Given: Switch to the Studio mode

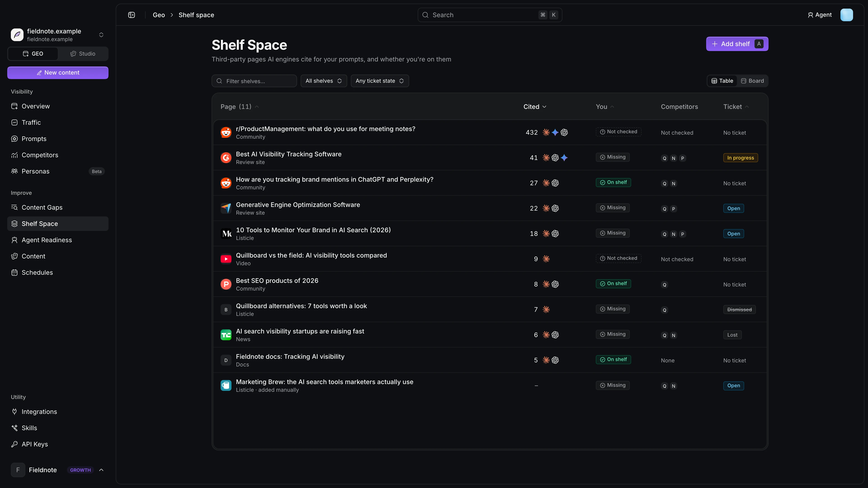Looking at the screenshot, I should pos(83,54).
